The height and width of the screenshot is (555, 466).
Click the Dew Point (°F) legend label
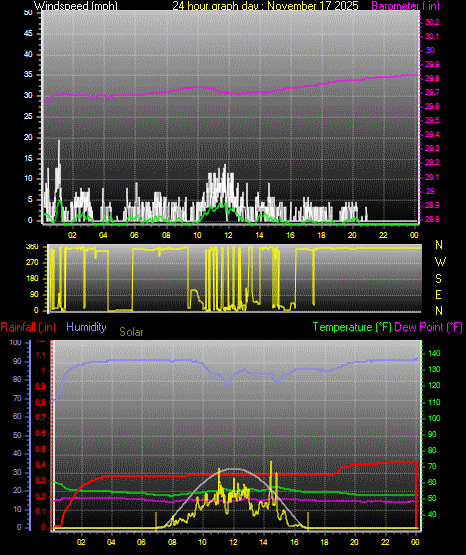click(x=428, y=327)
